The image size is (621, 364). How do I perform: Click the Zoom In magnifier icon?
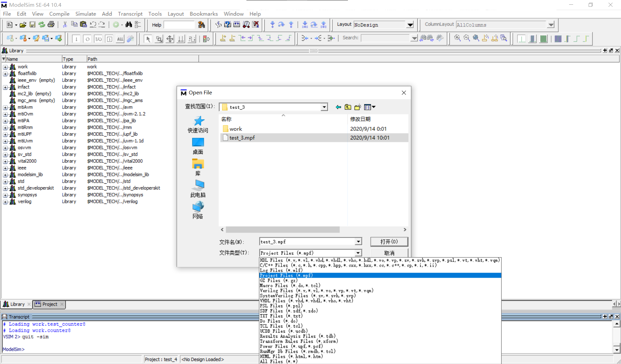(x=457, y=38)
